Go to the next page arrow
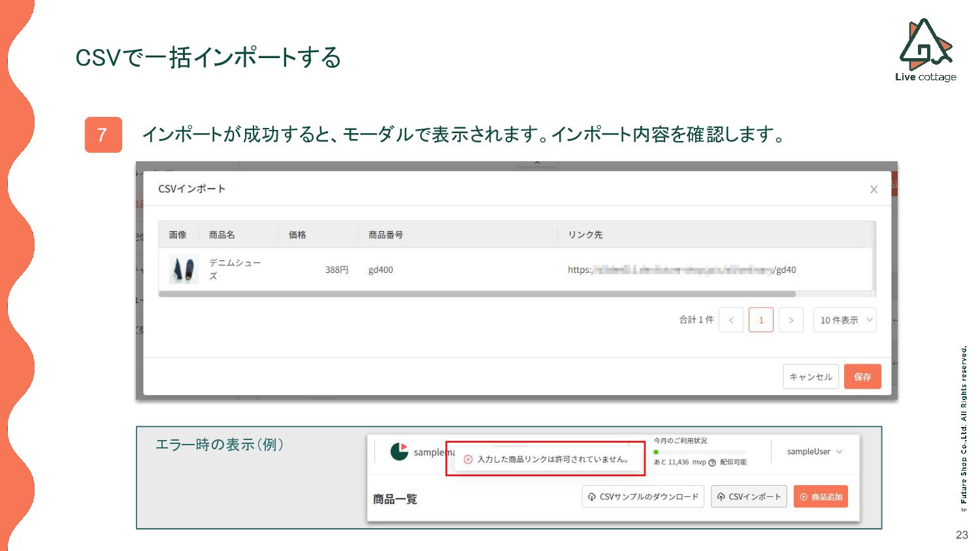The width and height of the screenshot is (980, 551). (x=791, y=320)
